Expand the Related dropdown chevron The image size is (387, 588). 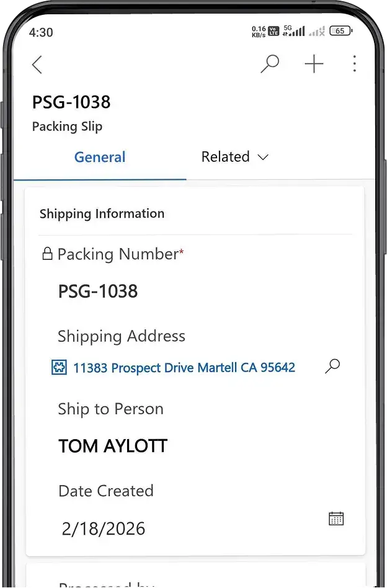click(x=262, y=158)
